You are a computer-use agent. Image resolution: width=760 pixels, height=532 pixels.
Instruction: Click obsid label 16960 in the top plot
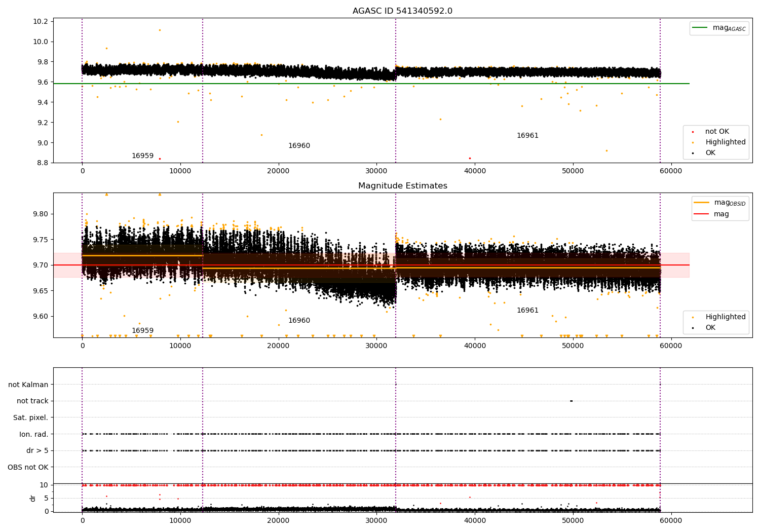click(299, 146)
